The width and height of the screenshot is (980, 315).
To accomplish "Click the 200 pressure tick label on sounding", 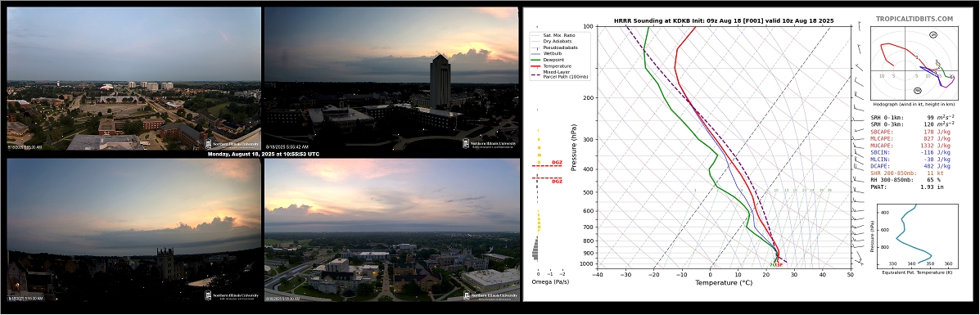I will pyautogui.click(x=588, y=98).
